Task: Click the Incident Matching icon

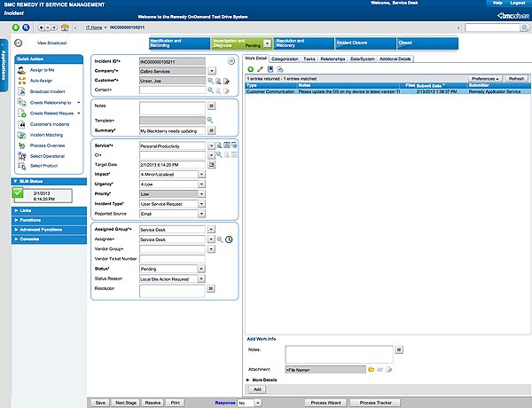Action: click(21, 135)
